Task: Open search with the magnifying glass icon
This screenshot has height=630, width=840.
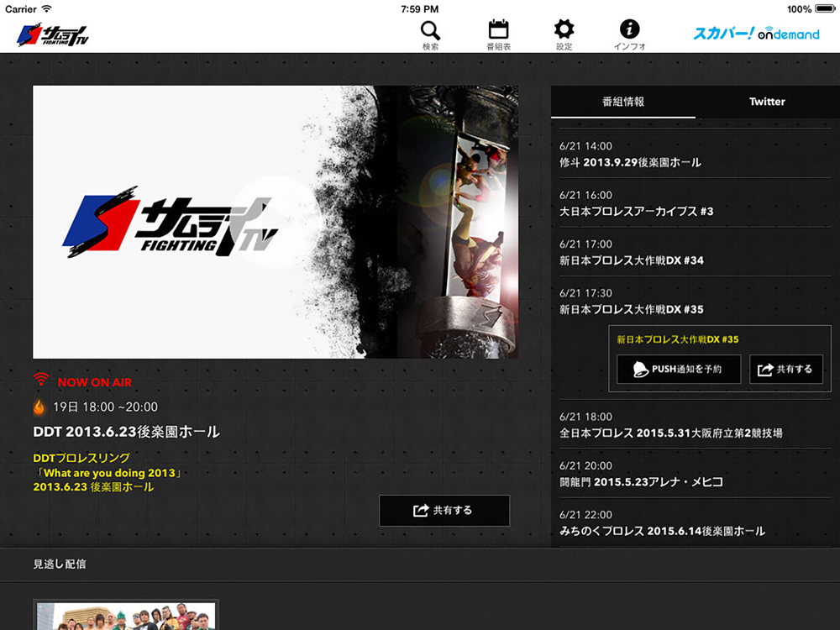Action: tap(430, 34)
